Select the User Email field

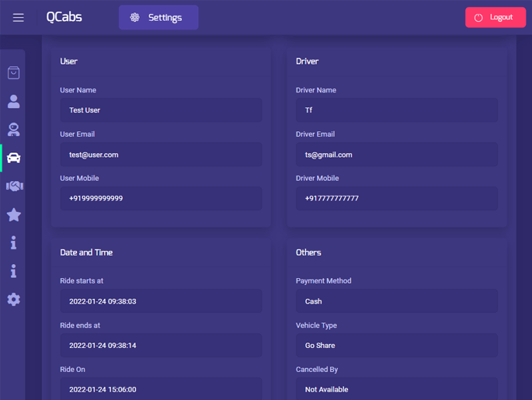coord(161,155)
